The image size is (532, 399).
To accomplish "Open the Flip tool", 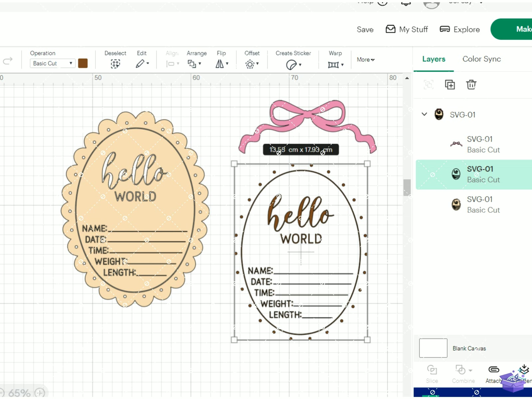I will [222, 64].
